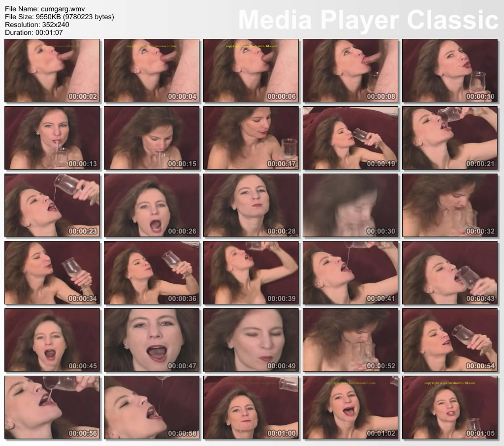Viewport: 504px width, 446px height.
Task: Click the frame stamped 00:00:52
Action: coord(350,340)
